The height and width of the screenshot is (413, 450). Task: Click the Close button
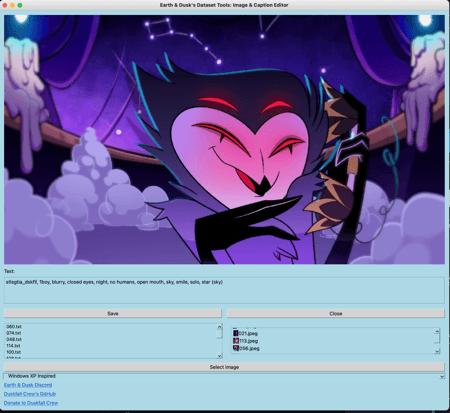[x=336, y=313]
